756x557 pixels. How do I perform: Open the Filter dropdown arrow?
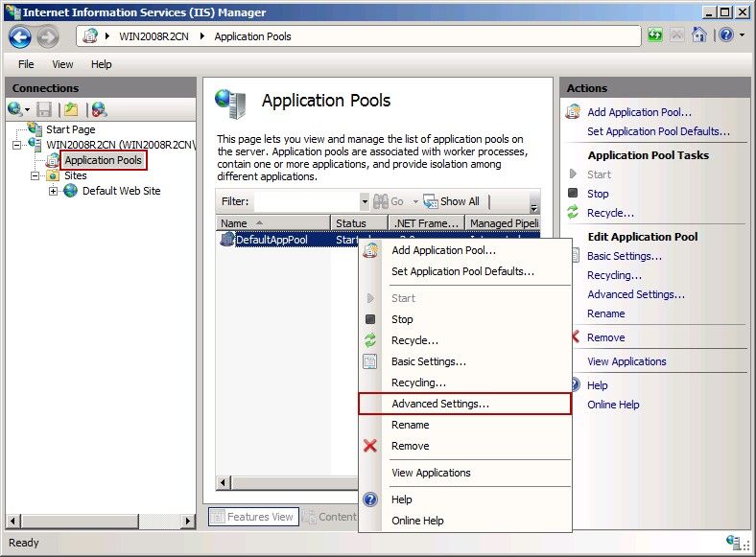tap(364, 201)
